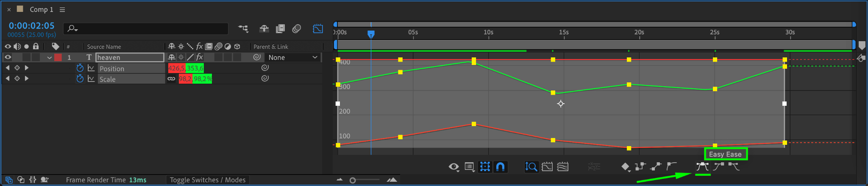Apply Easy Ease In to keyframes
The width and height of the screenshot is (868, 186).
click(x=718, y=167)
